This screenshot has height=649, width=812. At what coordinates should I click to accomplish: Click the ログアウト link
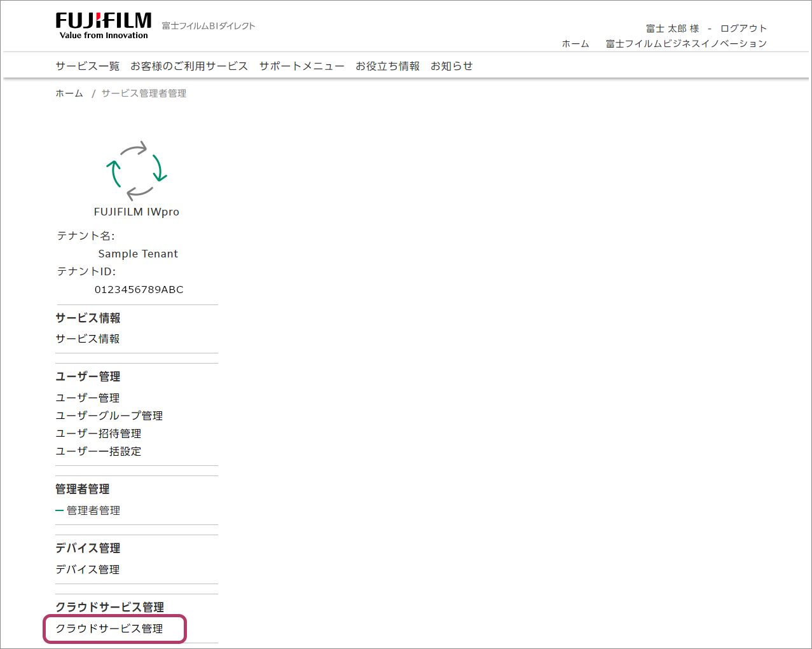coord(743,29)
